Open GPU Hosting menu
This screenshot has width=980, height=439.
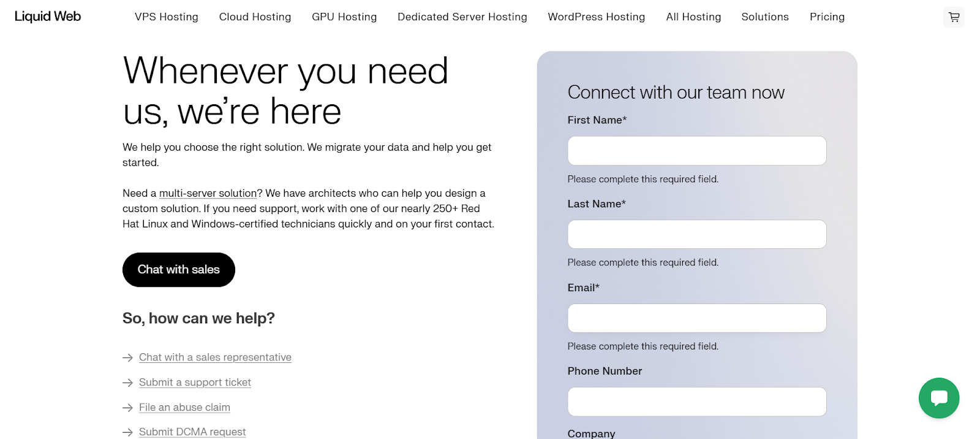pyautogui.click(x=344, y=17)
